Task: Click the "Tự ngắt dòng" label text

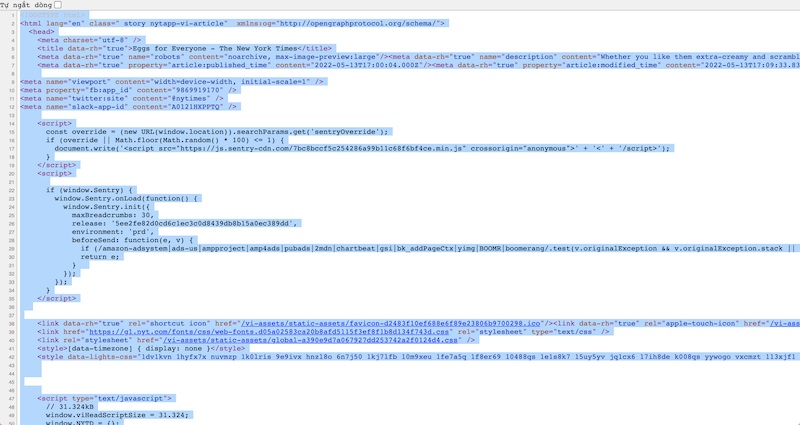Action: click(x=25, y=5)
